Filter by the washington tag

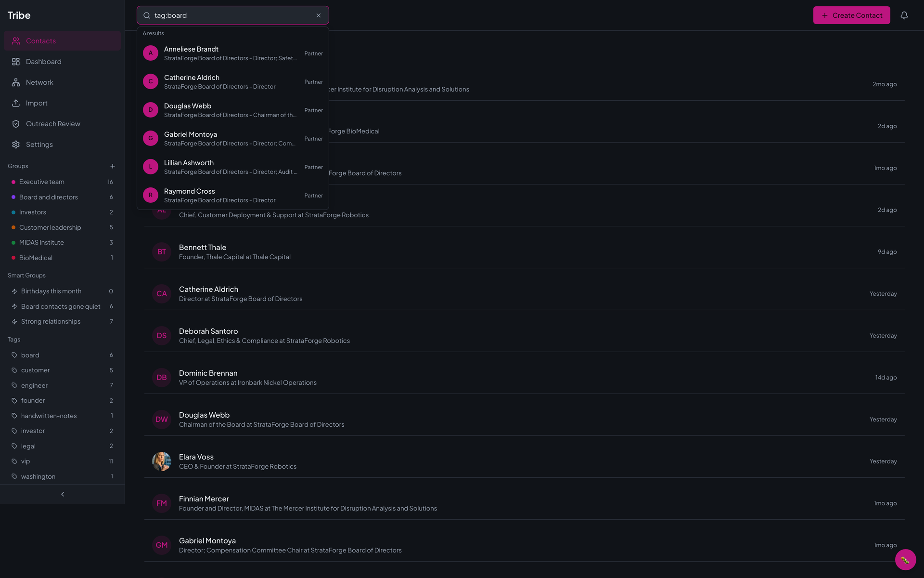pyautogui.click(x=62, y=476)
